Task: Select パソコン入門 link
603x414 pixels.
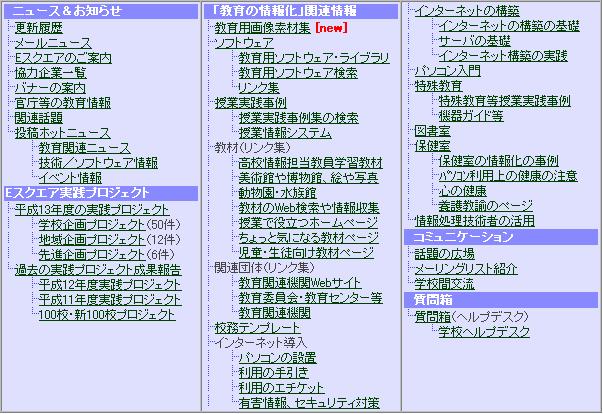Action: click(447, 71)
